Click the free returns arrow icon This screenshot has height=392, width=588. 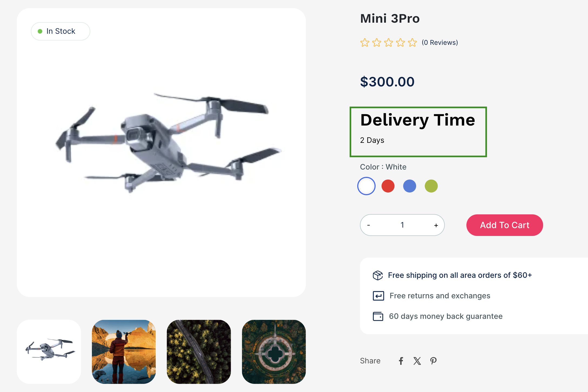378,296
